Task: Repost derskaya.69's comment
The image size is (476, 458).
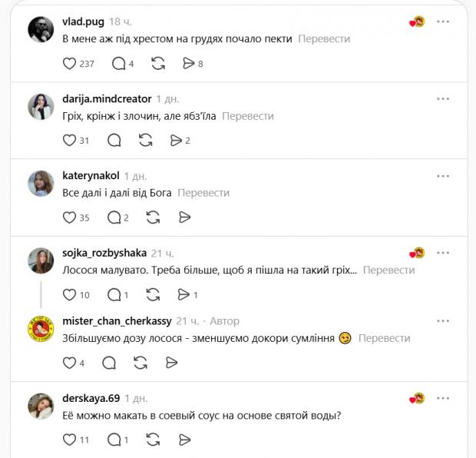Action: (x=153, y=440)
